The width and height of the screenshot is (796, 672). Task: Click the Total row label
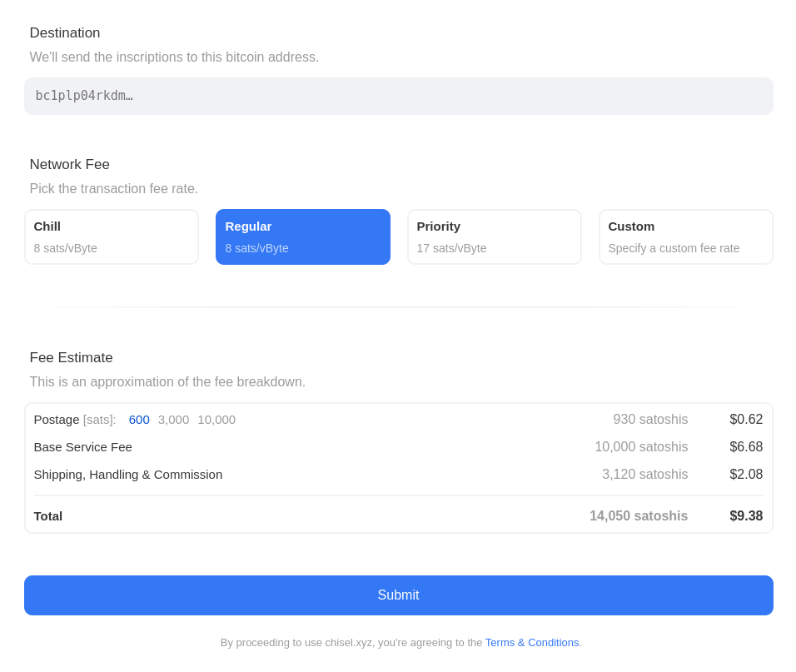tap(48, 516)
